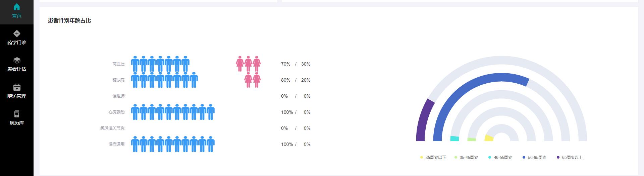
Task: Click the blue male icons for 糖尿病
Action: (164, 80)
